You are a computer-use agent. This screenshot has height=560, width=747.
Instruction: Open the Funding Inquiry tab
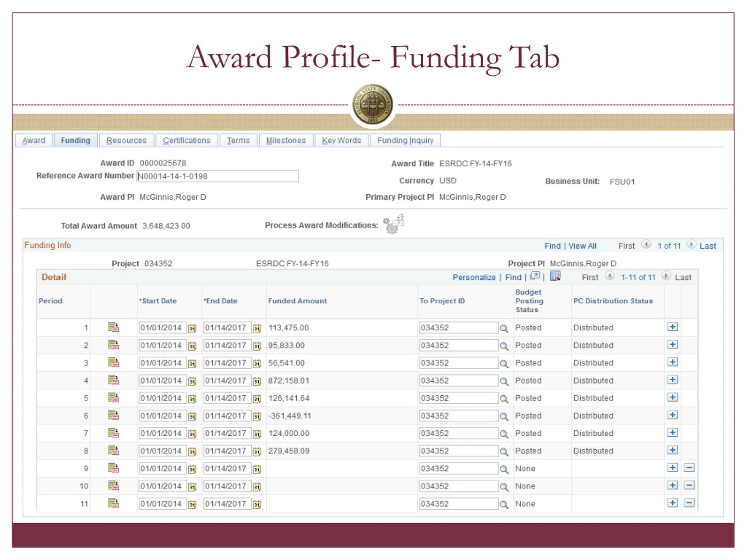(405, 140)
